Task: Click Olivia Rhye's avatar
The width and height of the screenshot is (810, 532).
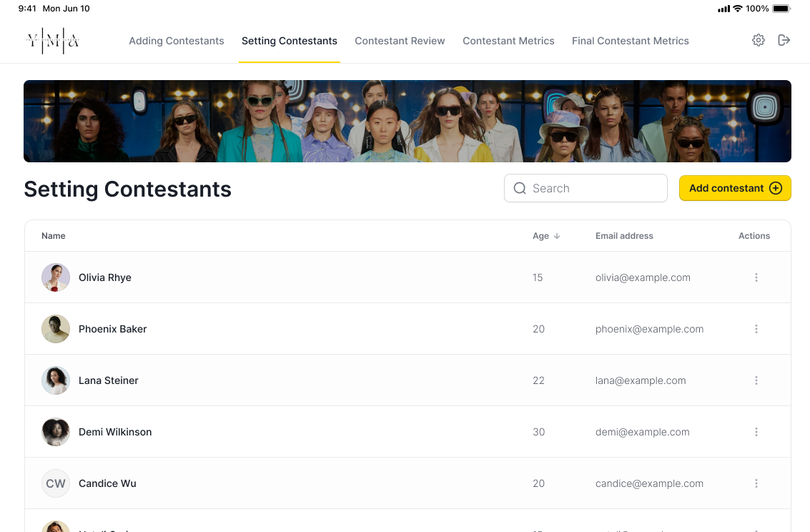Action: (x=56, y=277)
